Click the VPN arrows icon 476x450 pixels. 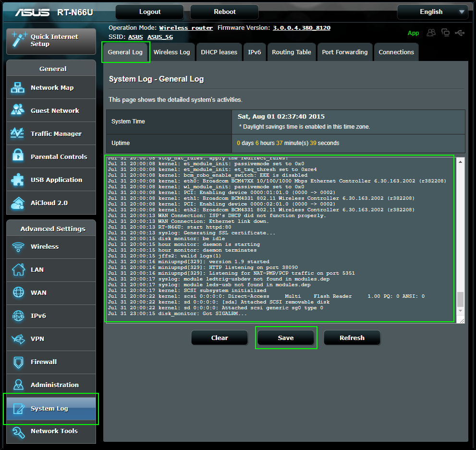pos(18,339)
